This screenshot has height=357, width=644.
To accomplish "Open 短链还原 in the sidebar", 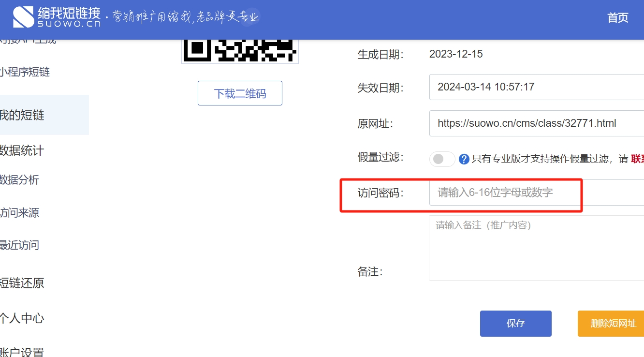I will 22,283.
